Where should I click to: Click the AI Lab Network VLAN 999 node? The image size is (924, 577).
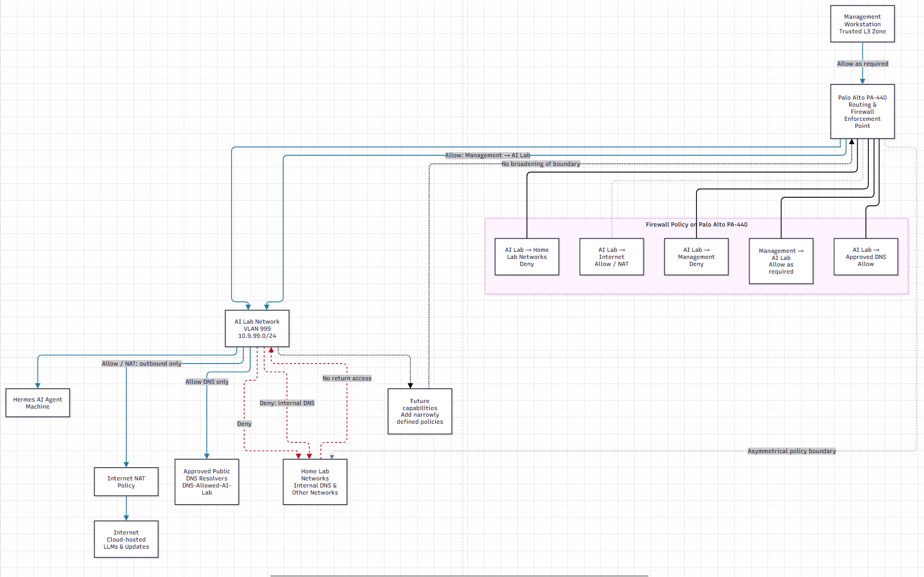(x=257, y=329)
